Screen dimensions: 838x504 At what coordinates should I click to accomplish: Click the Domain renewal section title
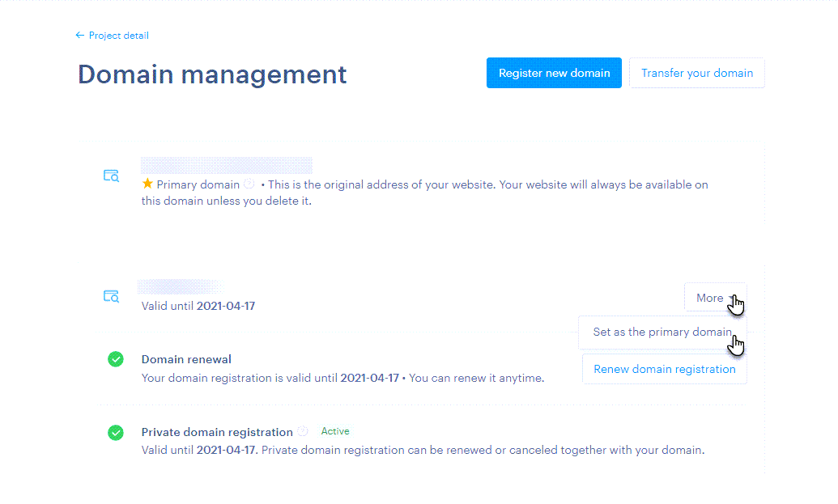[x=186, y=359]
